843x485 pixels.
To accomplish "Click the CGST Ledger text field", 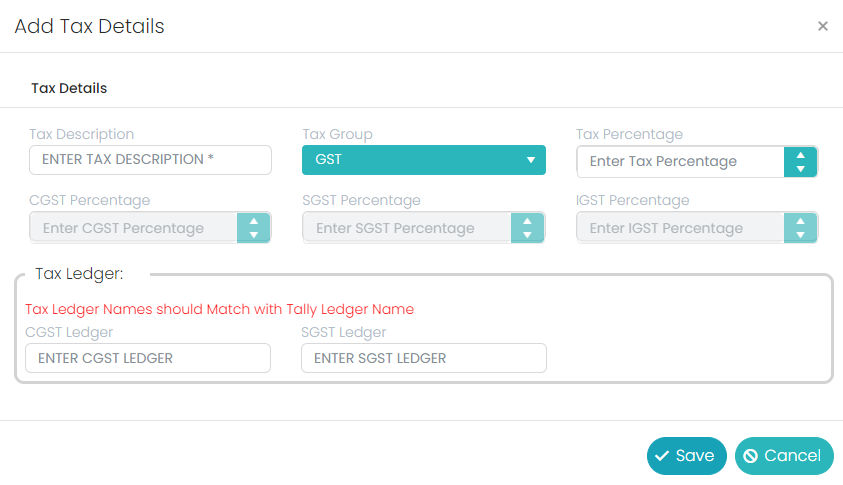I will (148, 358).
